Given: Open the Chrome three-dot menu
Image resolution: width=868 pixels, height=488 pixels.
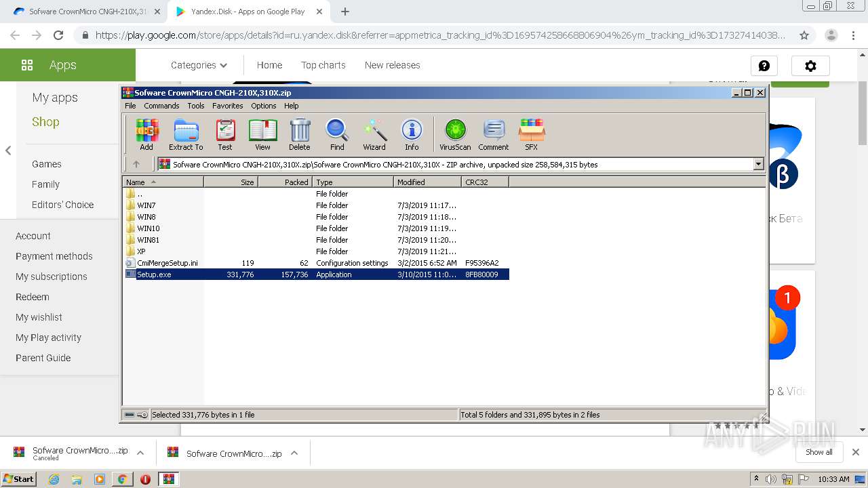Looking at the screenshot, I should point(854,35).
